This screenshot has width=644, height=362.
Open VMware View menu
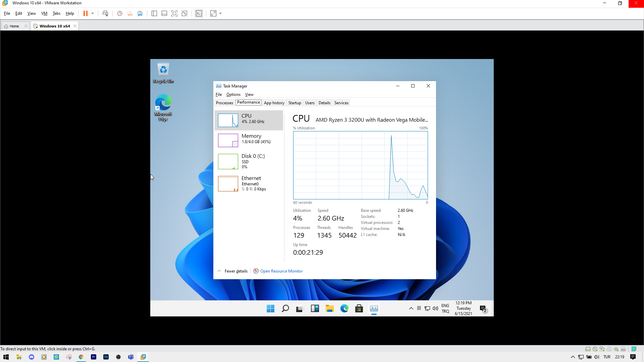(32, 13)
